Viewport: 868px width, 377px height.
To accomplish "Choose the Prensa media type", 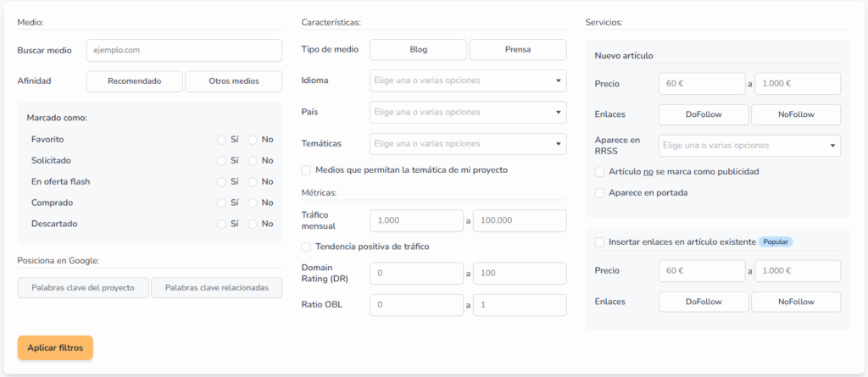I will (x=518, y=49).
